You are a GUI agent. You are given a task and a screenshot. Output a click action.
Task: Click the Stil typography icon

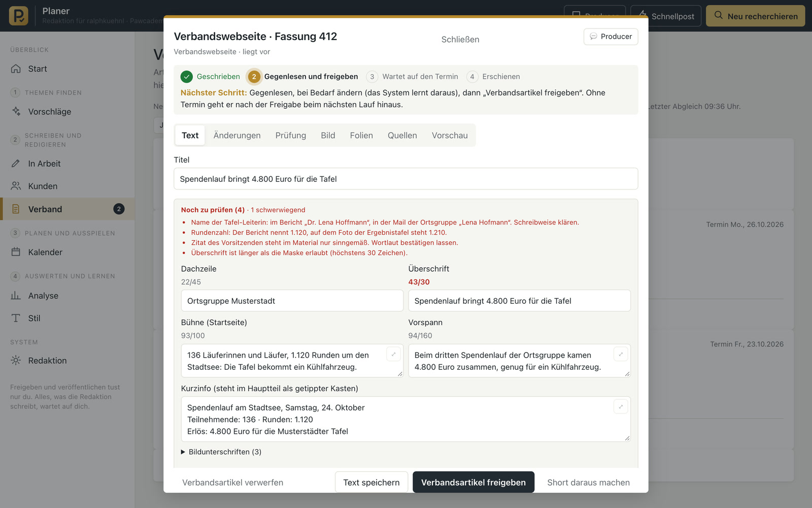click(x=16, y=318)
